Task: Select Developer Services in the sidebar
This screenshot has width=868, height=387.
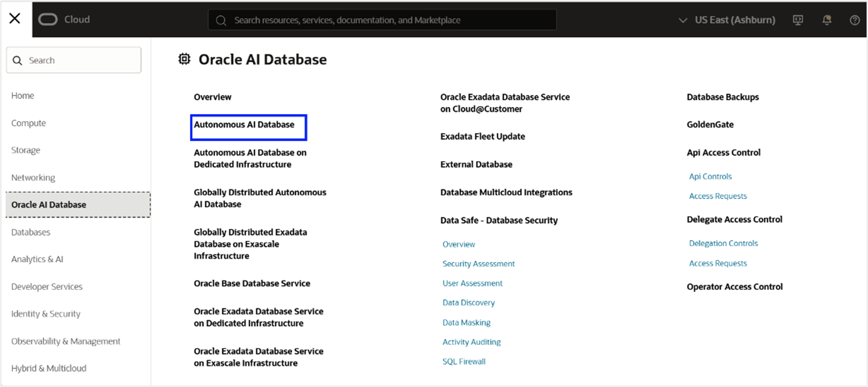Action: [46, 286]
